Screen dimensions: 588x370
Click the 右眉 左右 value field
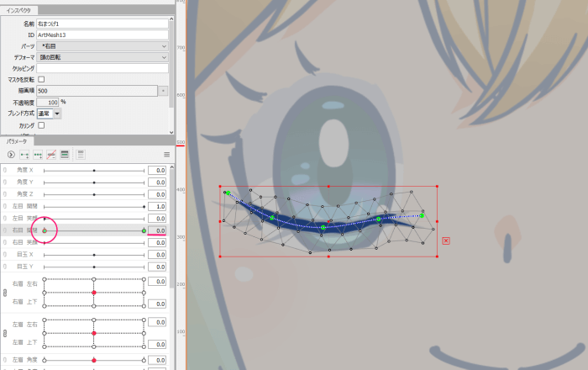click(157, 282)
